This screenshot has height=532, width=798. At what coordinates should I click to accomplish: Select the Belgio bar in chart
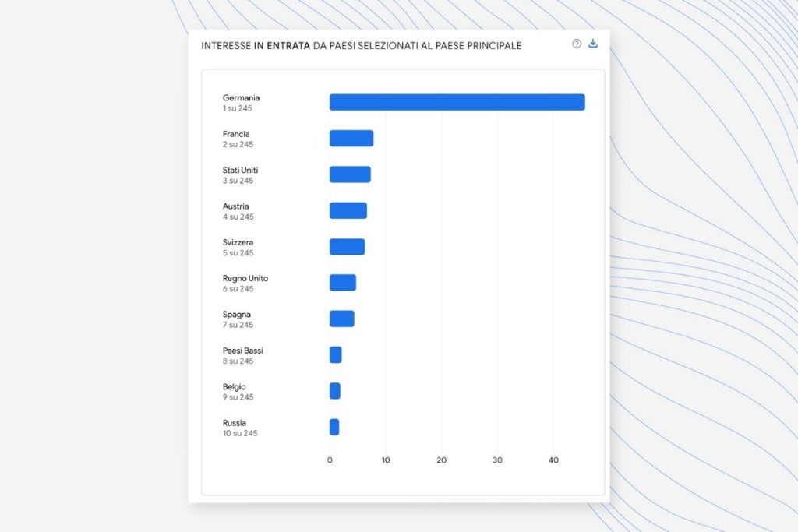(335, 391)
